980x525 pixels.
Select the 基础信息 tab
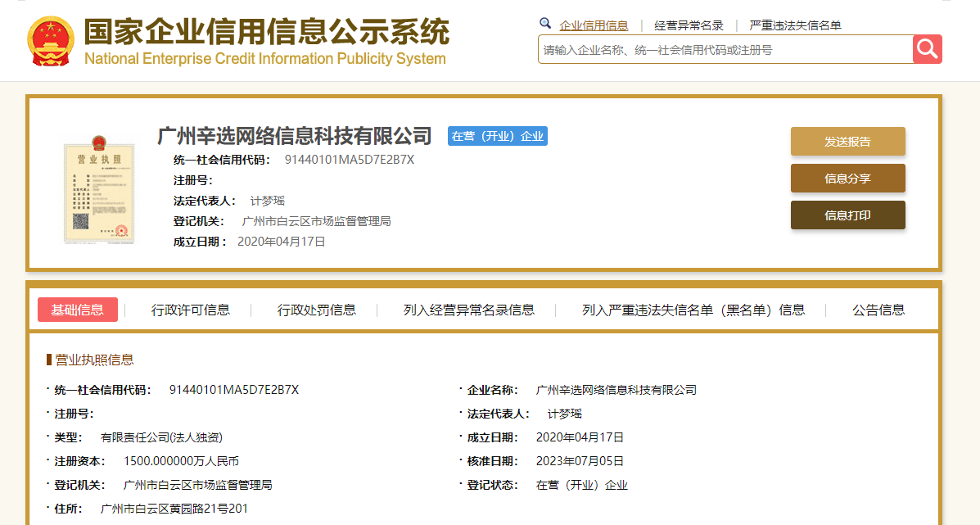tap(77, 310)
